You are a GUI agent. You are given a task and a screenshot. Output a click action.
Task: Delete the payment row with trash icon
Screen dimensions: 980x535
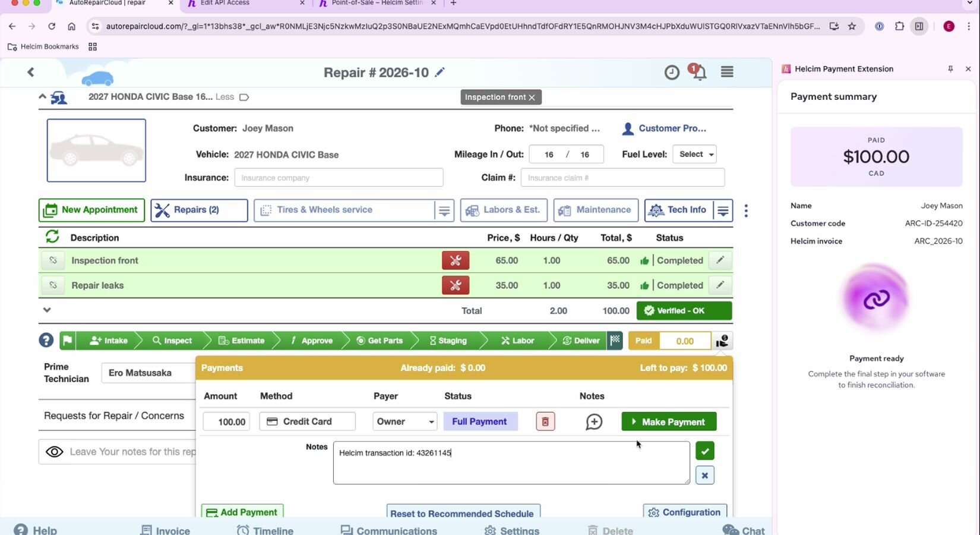(x=545, y=421)
